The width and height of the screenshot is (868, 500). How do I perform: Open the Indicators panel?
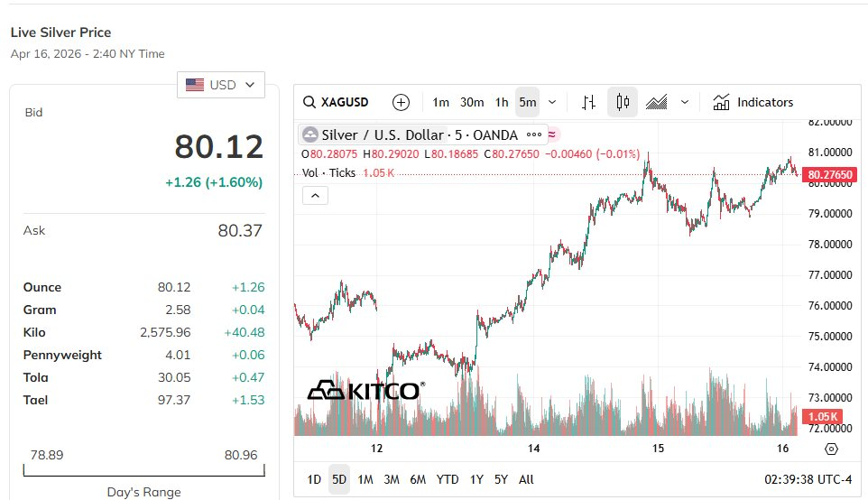[x=753, y=102]
